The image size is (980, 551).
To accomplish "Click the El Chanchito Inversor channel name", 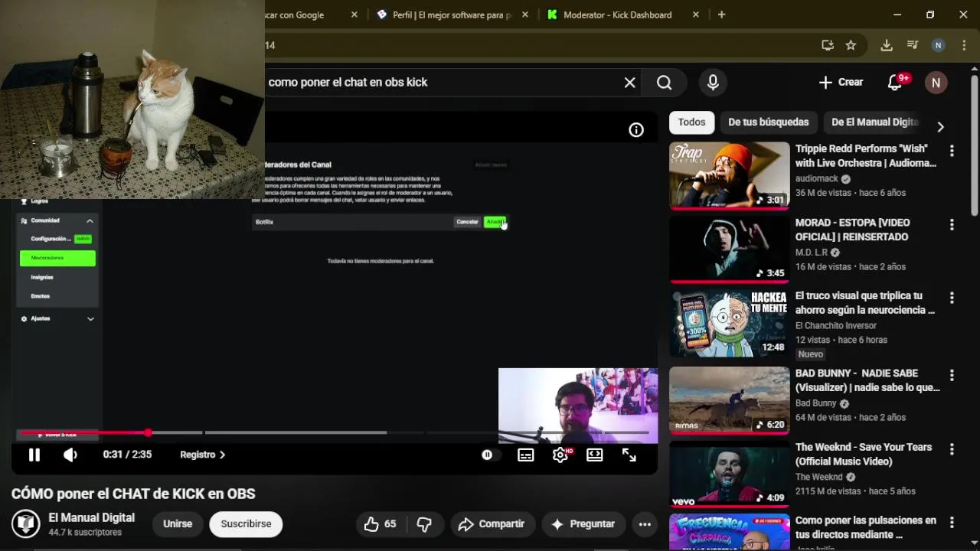I will 836,326.
